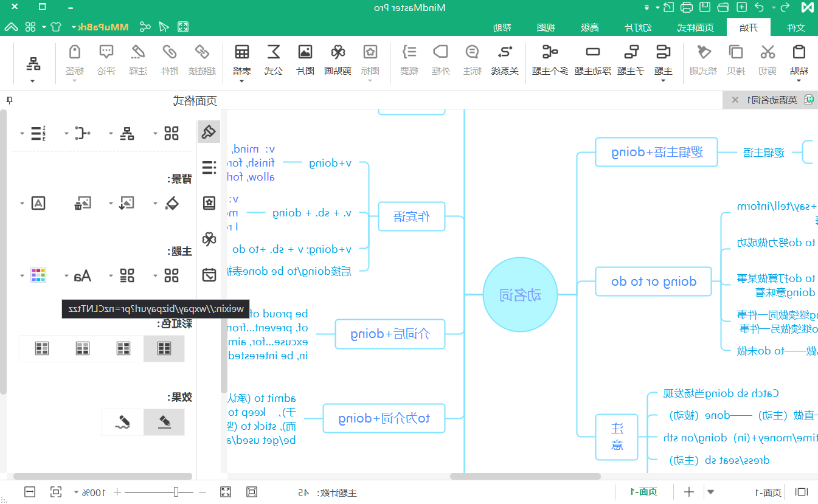Select the 作宾语 topic node
This screenshot has height=504, width=818.
pos(412,216)
